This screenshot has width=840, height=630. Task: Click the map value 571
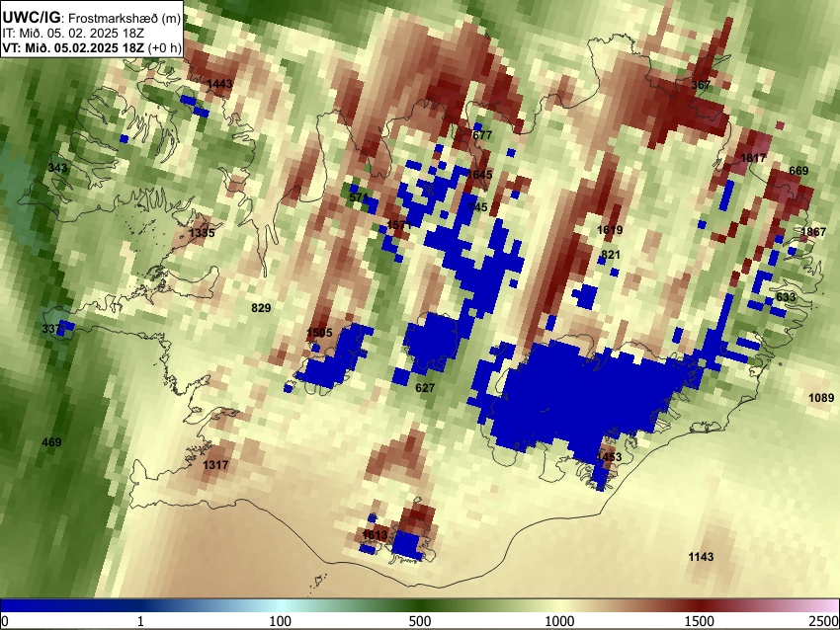[359, 197]
